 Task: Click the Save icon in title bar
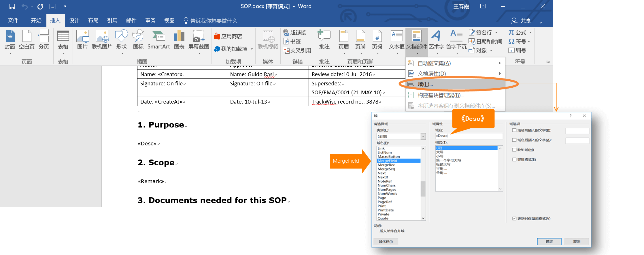pos(12,6)
